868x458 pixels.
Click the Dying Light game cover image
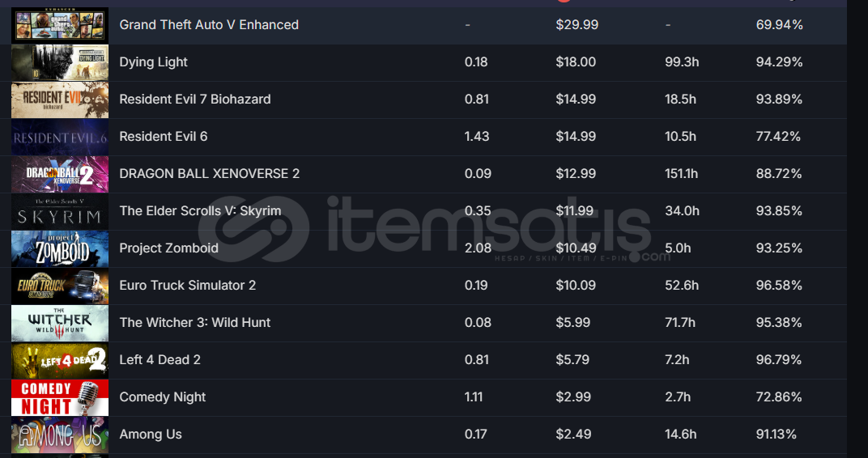click(60, 62)
